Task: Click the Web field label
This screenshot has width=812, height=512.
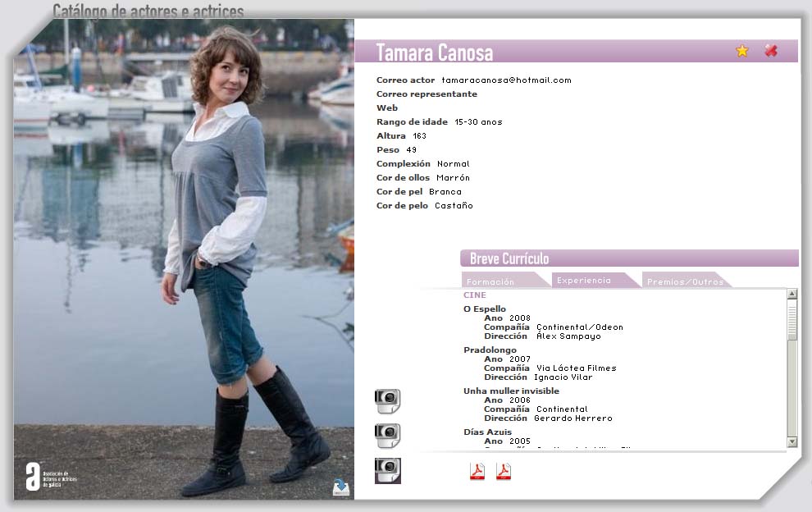Action: point(387,107)
